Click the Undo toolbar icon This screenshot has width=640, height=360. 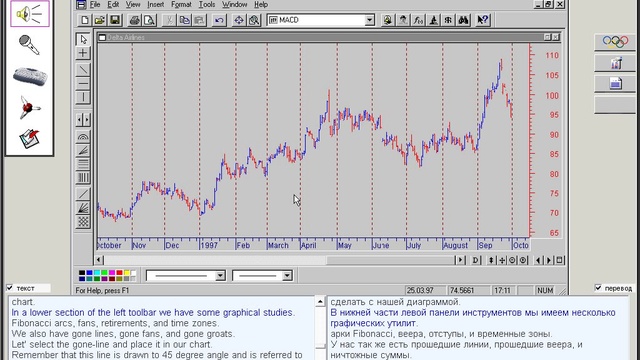click(x=219, y=20)
